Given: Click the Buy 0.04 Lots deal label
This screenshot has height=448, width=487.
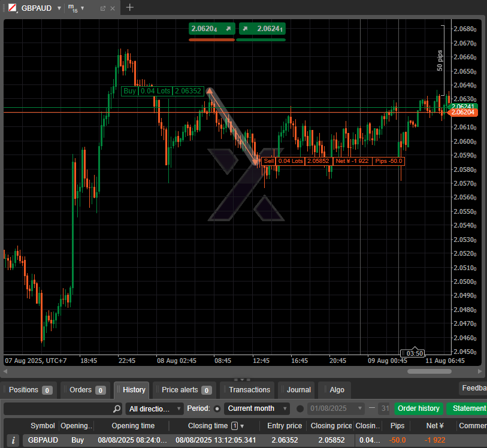Looking at the screenshot, I should click(x=162, y=91).
